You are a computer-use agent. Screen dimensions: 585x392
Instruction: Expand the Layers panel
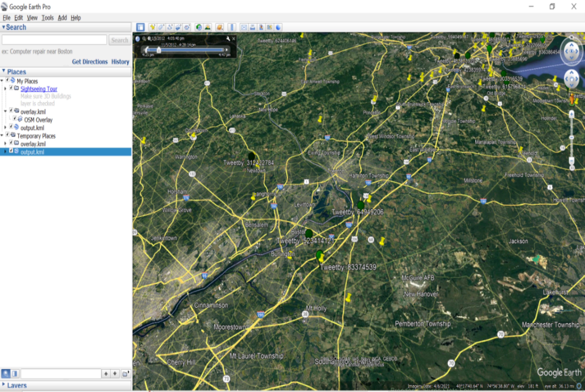coord(66,385)
